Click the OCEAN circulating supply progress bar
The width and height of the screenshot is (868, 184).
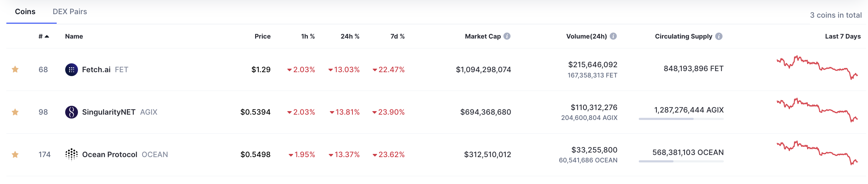(681, 161)
